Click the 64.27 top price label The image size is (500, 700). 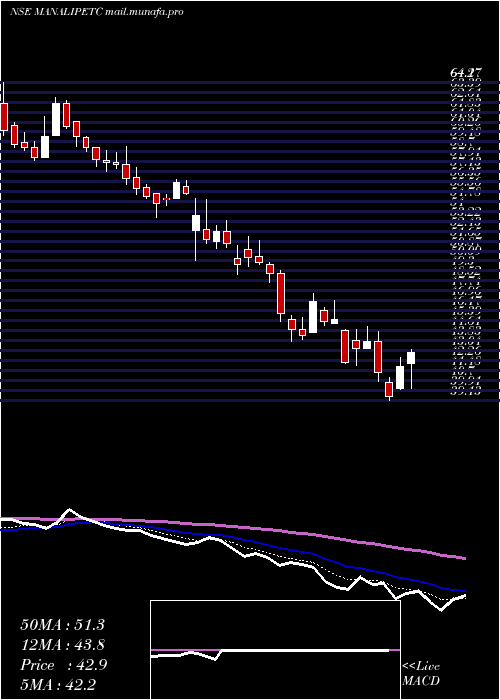pos(466,73)
